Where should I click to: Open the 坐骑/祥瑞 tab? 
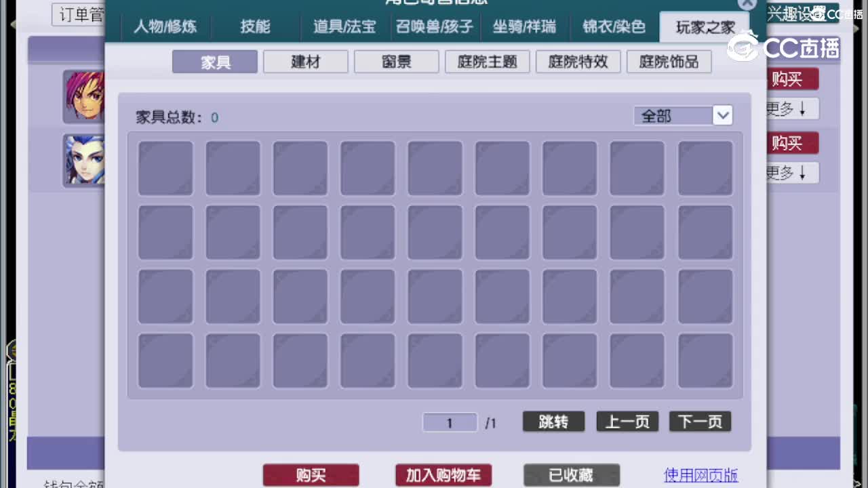pyautogui.click(x=524, y=27)
